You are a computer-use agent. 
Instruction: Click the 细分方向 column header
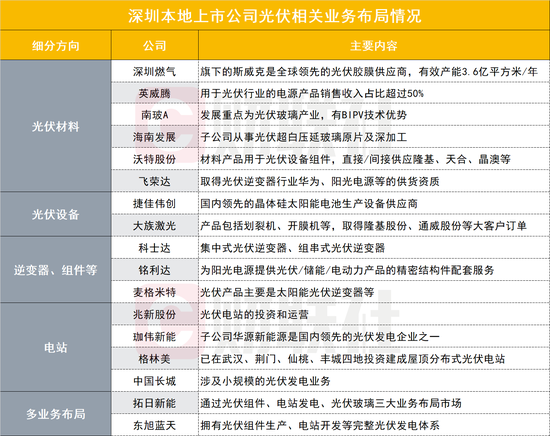[x=56, y=46]
